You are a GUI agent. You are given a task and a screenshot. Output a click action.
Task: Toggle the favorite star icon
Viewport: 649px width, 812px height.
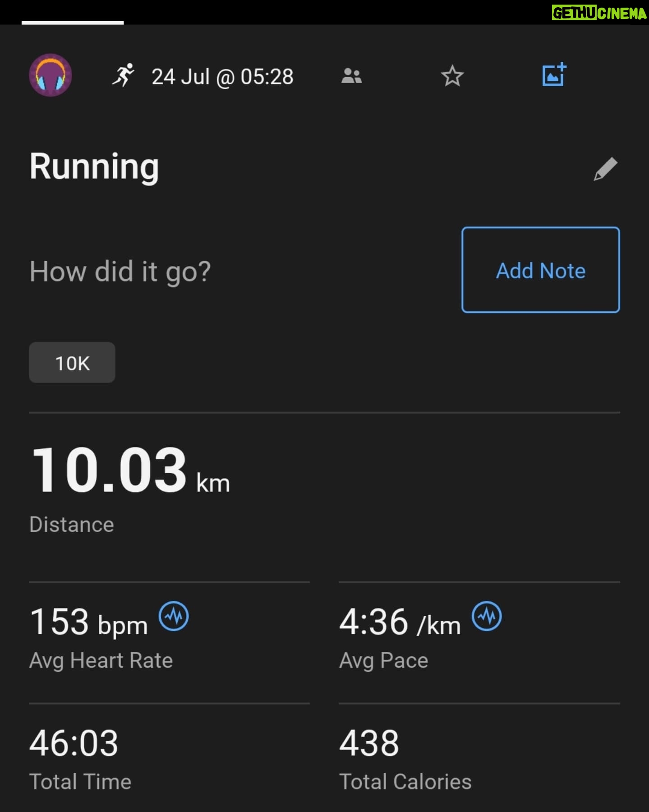(452, 76)
